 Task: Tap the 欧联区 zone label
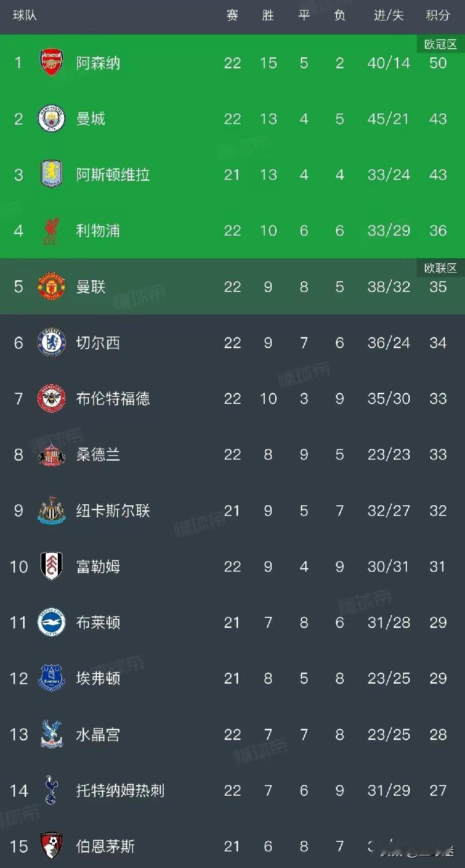pyautogui.click(x=440, y=268)
